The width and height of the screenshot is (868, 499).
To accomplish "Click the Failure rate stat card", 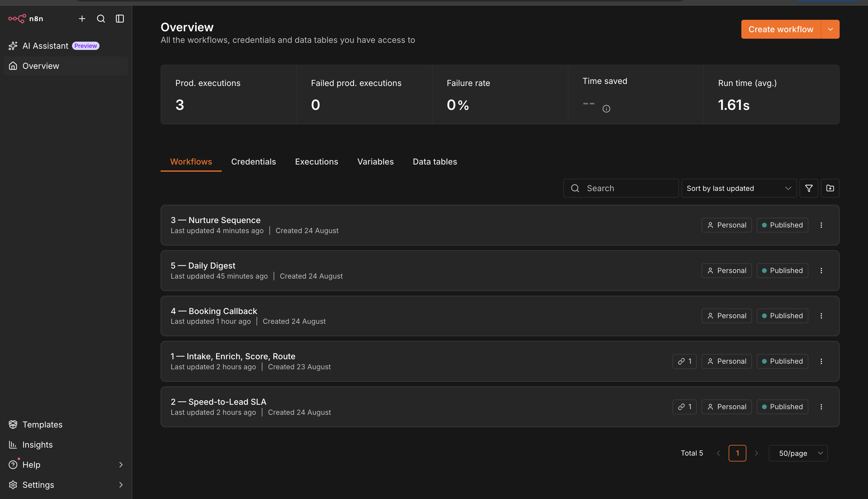I will pos(500,95).
